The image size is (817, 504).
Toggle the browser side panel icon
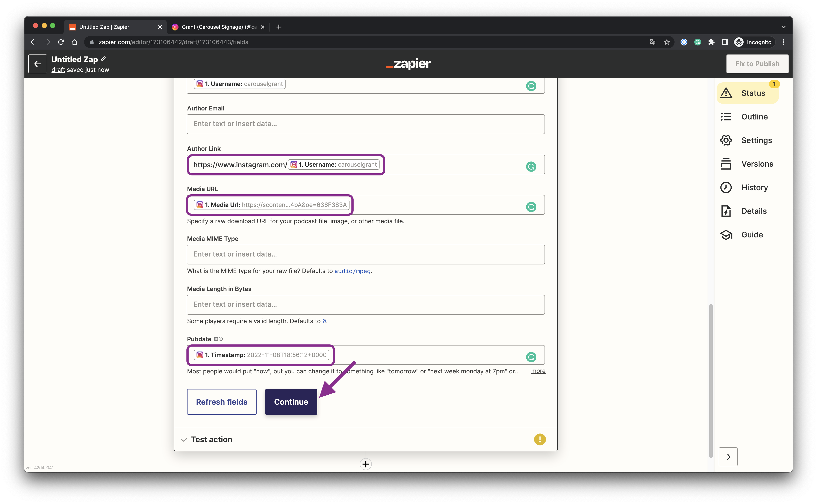click(725, 42)
